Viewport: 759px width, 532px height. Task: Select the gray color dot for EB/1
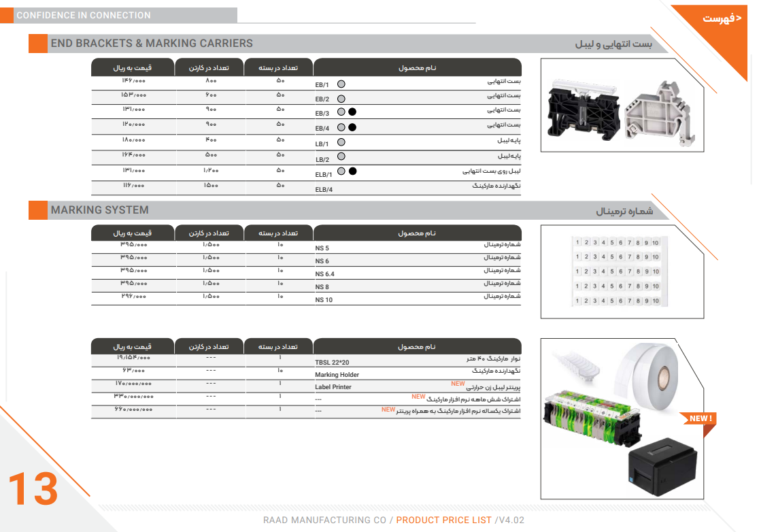coord(341,84)
